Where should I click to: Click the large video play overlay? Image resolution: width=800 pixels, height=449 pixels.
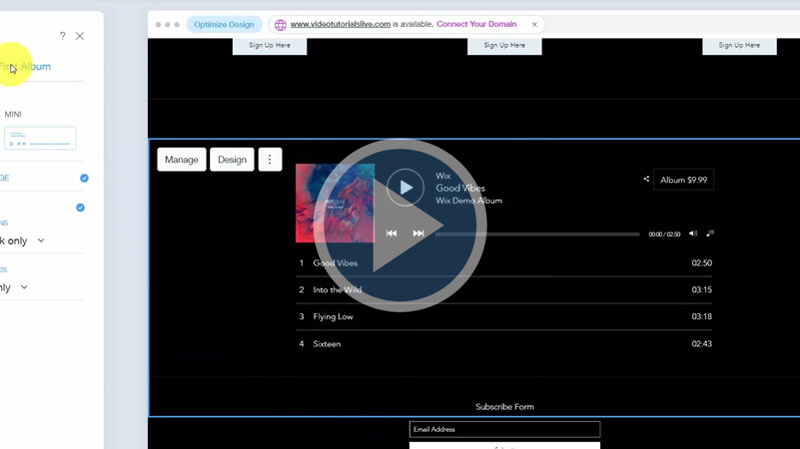[x=400, y=224]
